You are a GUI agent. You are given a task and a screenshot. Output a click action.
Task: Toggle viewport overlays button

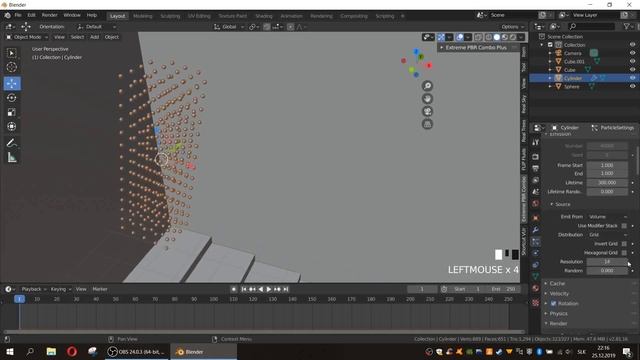pyautogui.click(x=460, y=37)
